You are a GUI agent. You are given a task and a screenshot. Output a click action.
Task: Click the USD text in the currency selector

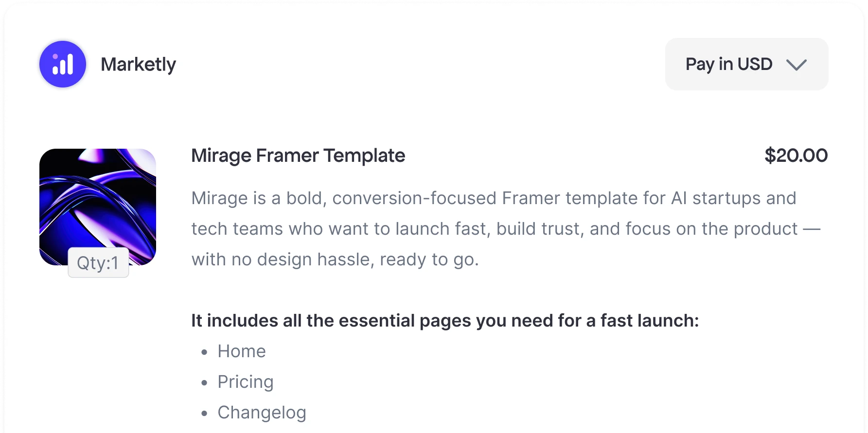(x=755, y=64)
